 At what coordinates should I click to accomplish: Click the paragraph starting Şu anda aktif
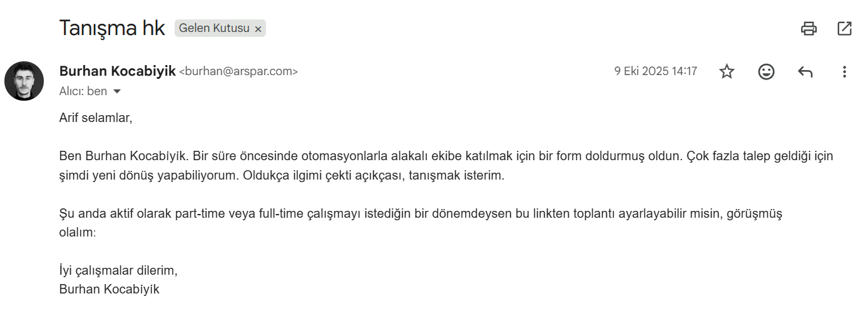point(421,223)
